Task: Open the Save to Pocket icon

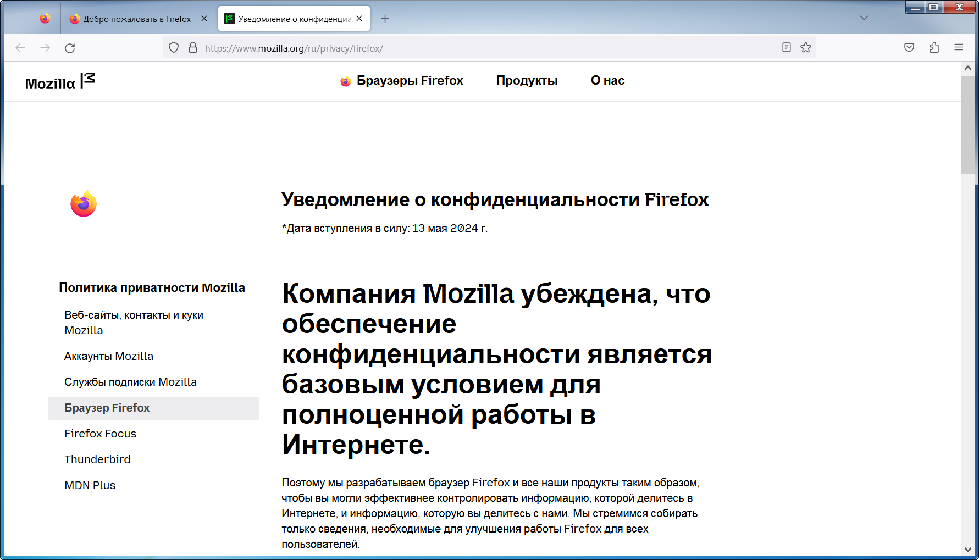Action: [x=909, y=48]
